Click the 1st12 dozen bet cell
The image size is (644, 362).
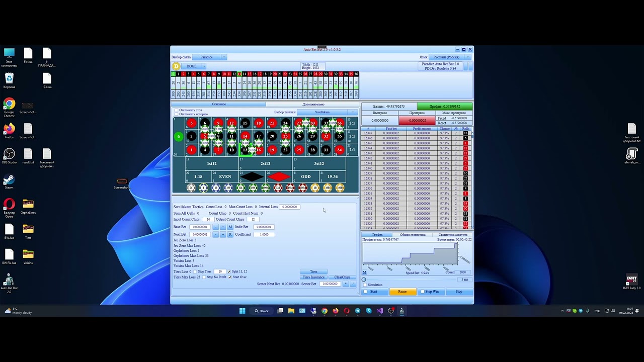point(212,163)
